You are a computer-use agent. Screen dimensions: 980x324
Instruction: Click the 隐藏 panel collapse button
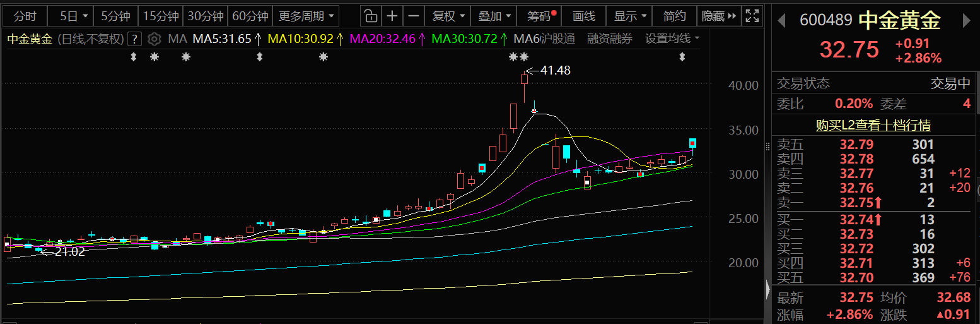(x=718, y=16)
